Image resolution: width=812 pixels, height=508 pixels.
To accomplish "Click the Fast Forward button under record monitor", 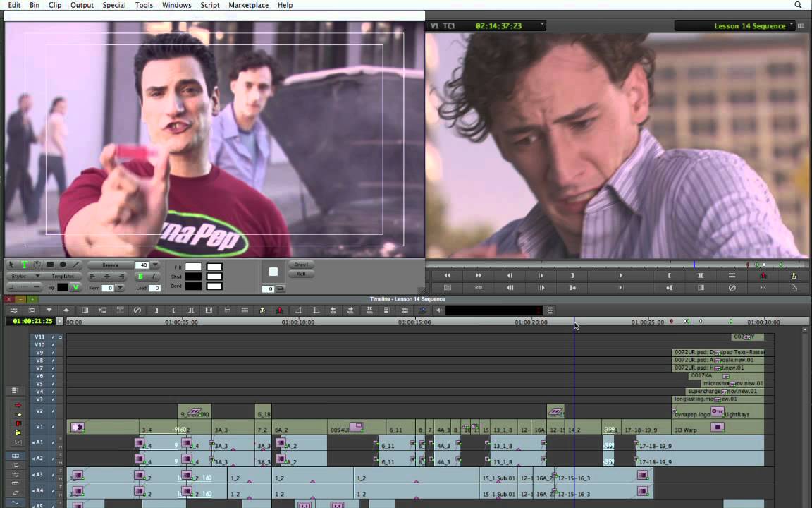I will (x=479, y=275).
